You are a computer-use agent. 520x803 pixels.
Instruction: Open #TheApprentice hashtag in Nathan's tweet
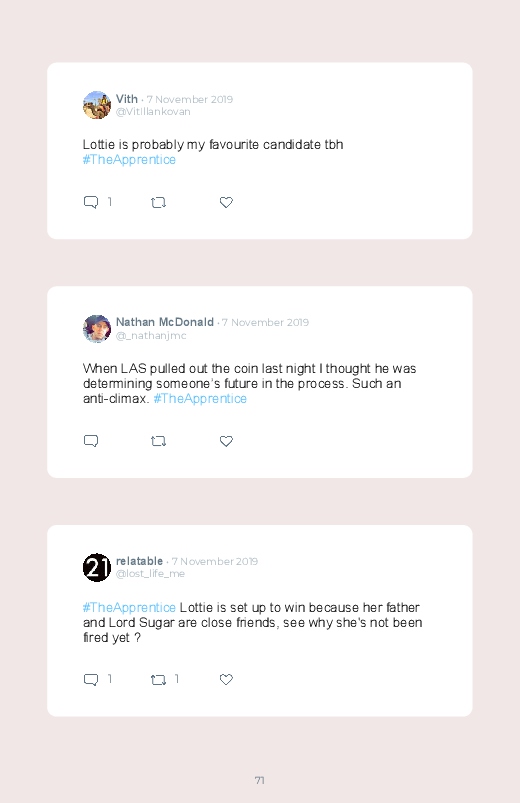coord(200,398)
